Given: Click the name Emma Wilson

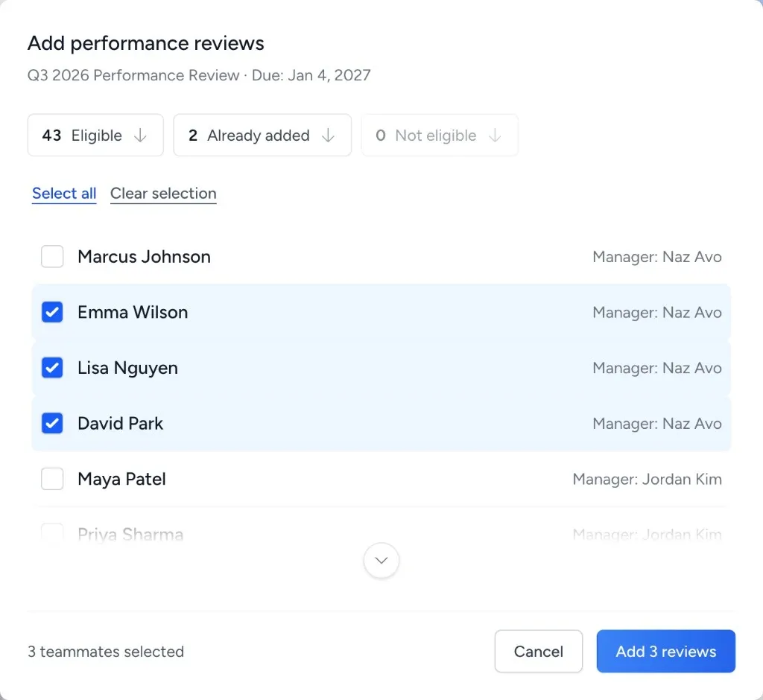Looking at the screenshot, I should (133, 312).
